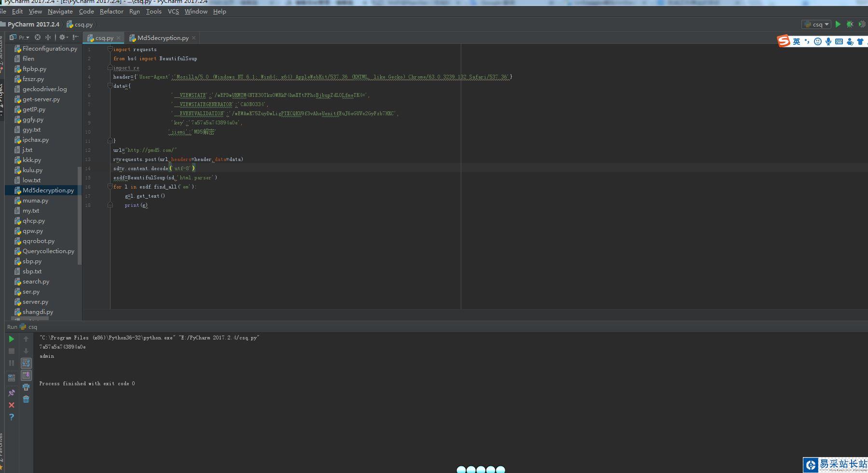Switch to the csq.py editor tab
Screen dimensions: 868x473
[x=104, y=38]
